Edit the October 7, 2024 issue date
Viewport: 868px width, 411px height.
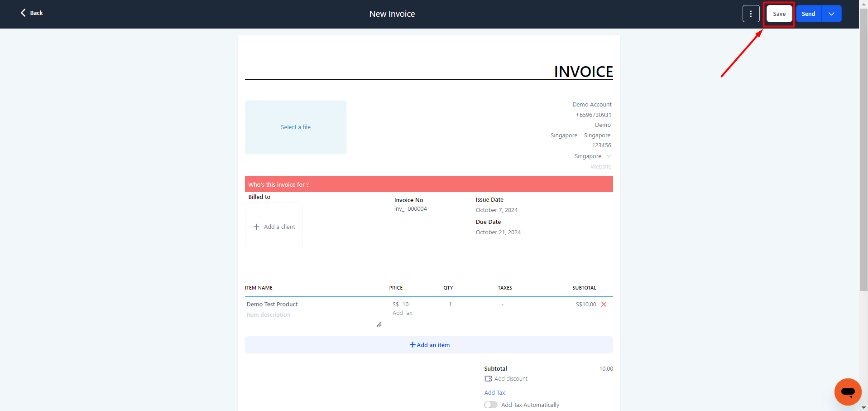(496, 210)
